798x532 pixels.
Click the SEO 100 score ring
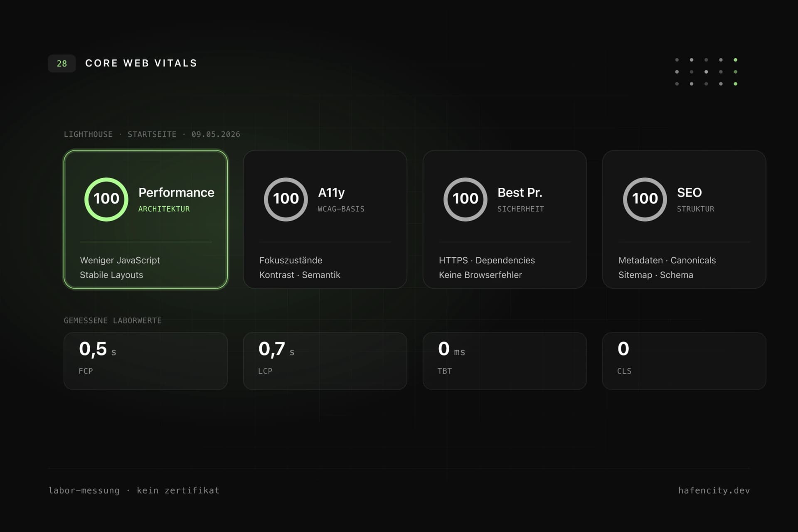point(645,199)
